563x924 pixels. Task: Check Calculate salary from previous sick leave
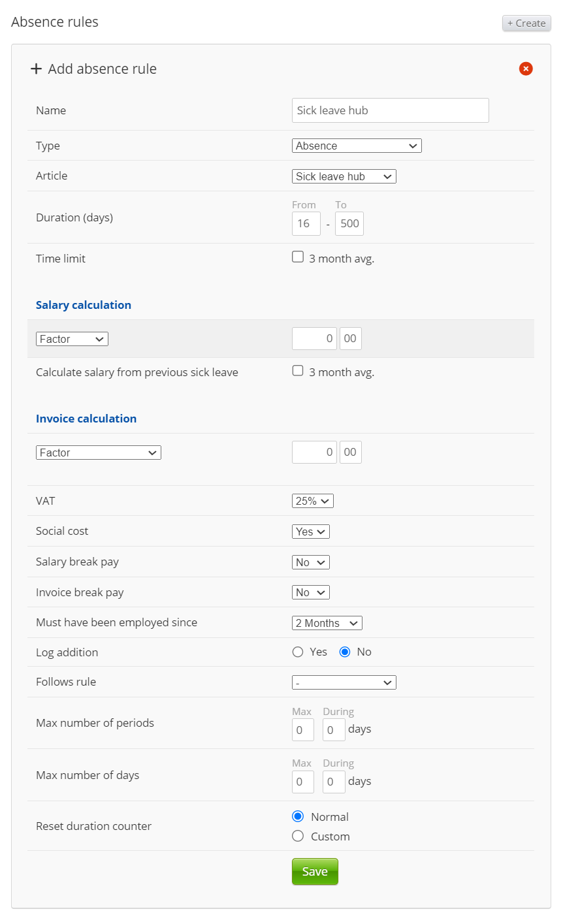click(x=298, y=371)
